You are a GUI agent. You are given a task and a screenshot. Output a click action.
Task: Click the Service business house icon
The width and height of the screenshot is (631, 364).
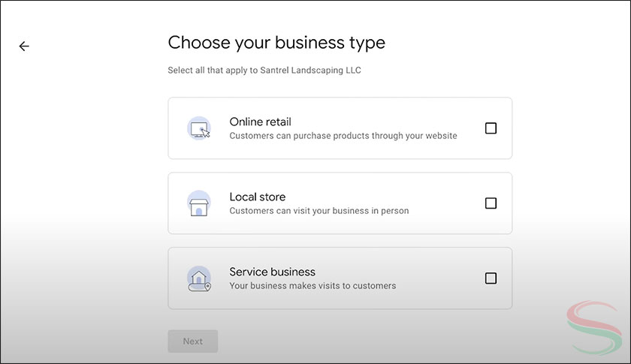pyautogui.click(x=199, y=278)
